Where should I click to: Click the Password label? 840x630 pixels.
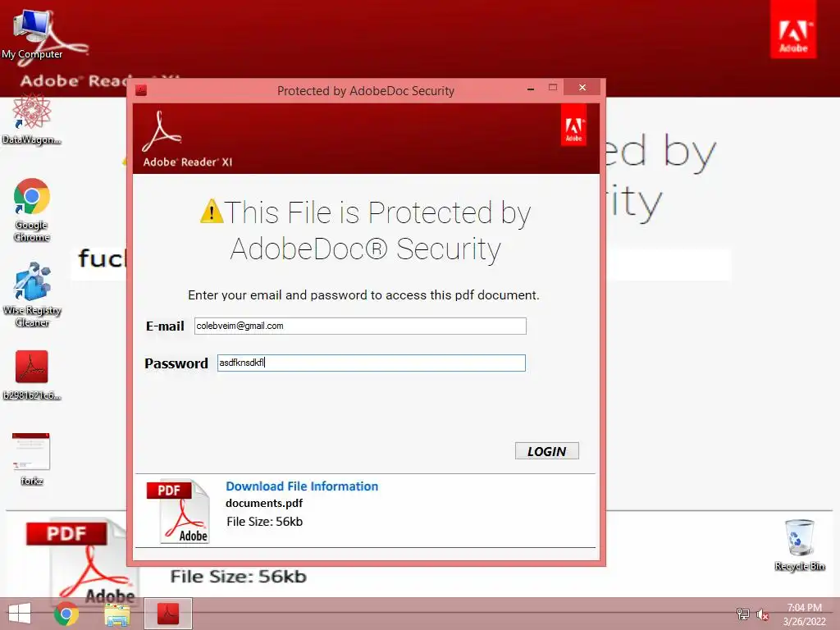click(x=176, y=363)
